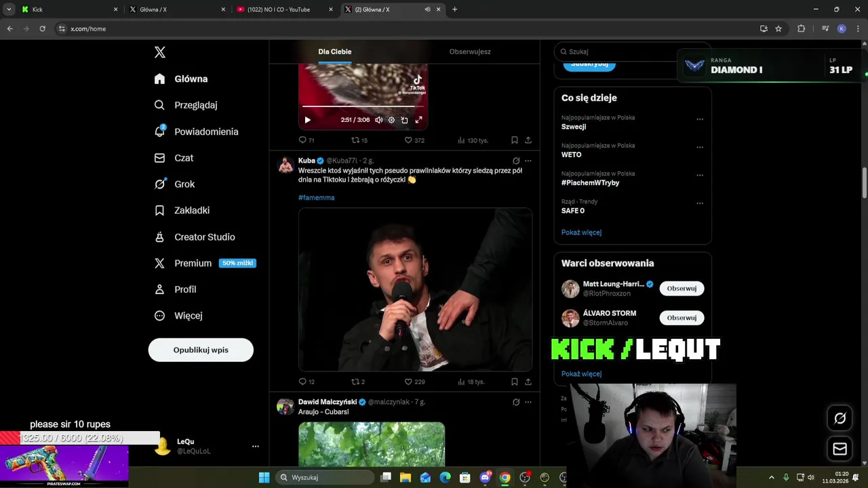Seek on the video progress bar
Screen dimensions: 868x488
tap(363, 106)
